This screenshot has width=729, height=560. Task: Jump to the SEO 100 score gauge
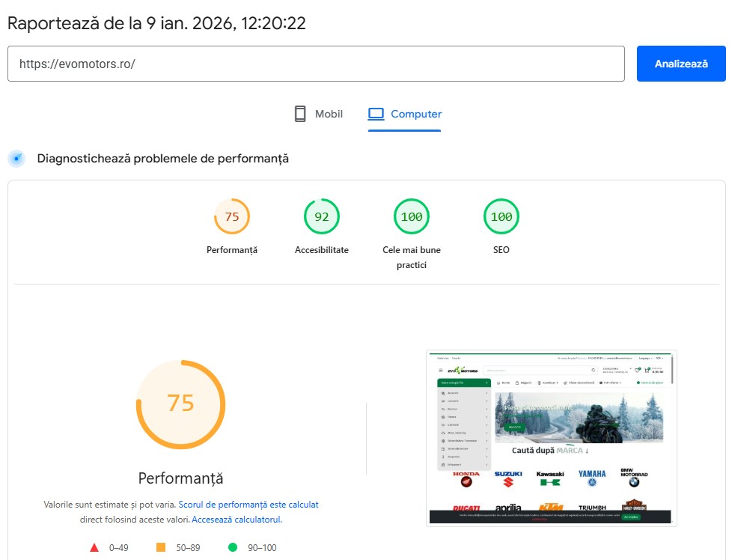pyautogui.click(x=501, y=217)
